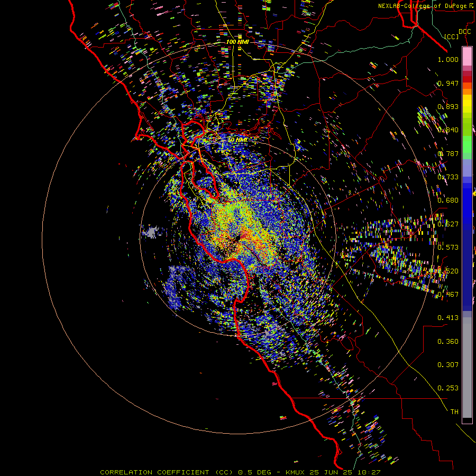Select the 1.000 scale value

(x=448, y=59)
